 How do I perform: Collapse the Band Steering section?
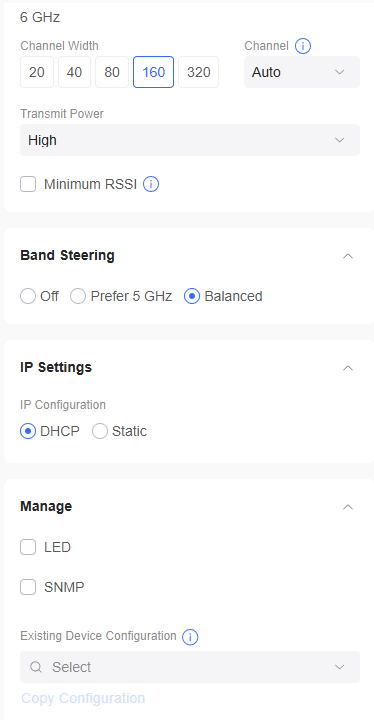pos(348,256)
